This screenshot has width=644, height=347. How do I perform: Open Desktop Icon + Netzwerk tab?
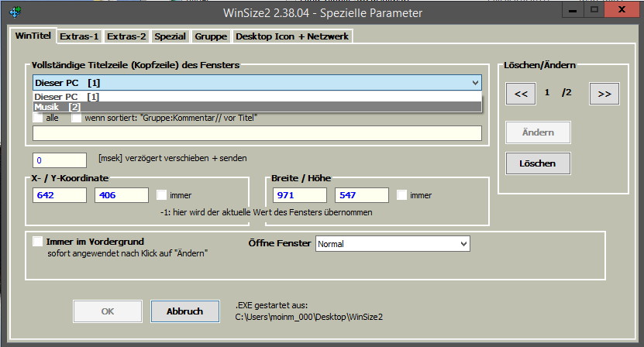click(292, 36)
